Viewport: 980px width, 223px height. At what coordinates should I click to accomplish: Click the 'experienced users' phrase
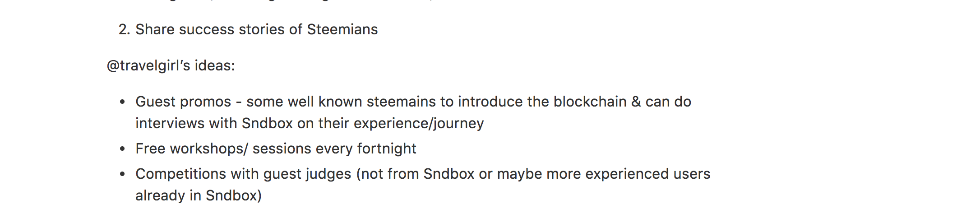[x=648, y=174]
